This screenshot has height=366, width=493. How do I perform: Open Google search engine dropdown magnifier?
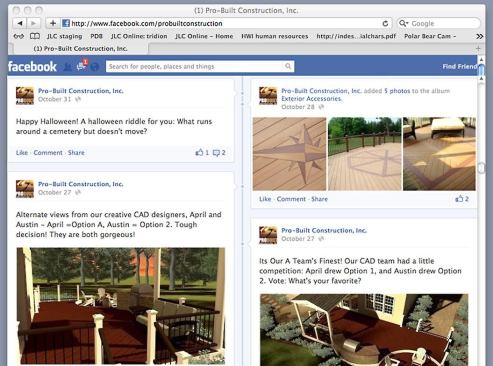(x=403, y=23)
